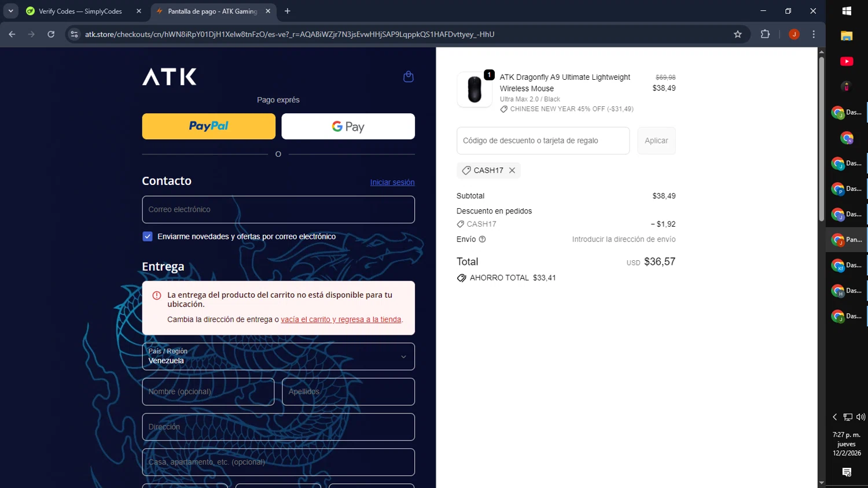Click the Dragonfly A9 mouse thumbnail
This screenshot has width=868, height=488.
[475, 90]
